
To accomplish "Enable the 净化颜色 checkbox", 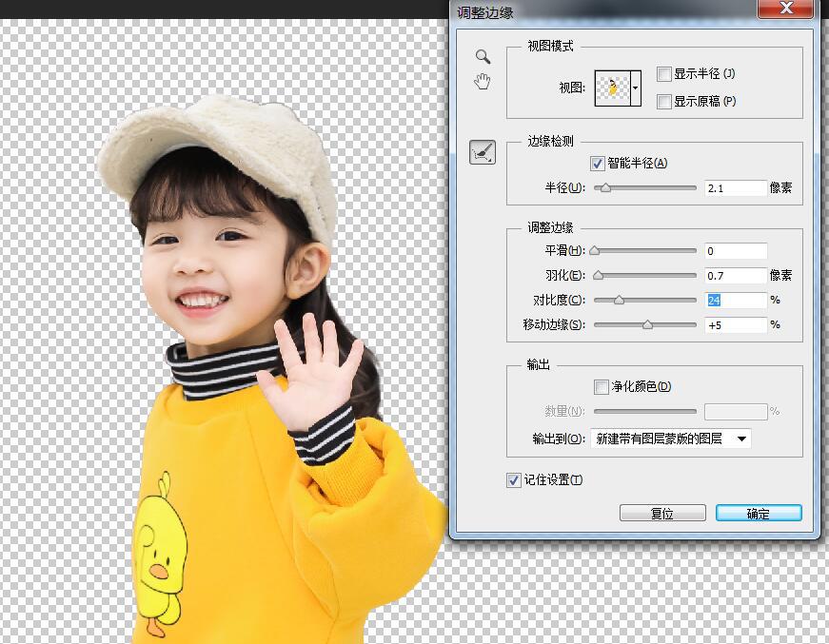I will click(602, 387).
